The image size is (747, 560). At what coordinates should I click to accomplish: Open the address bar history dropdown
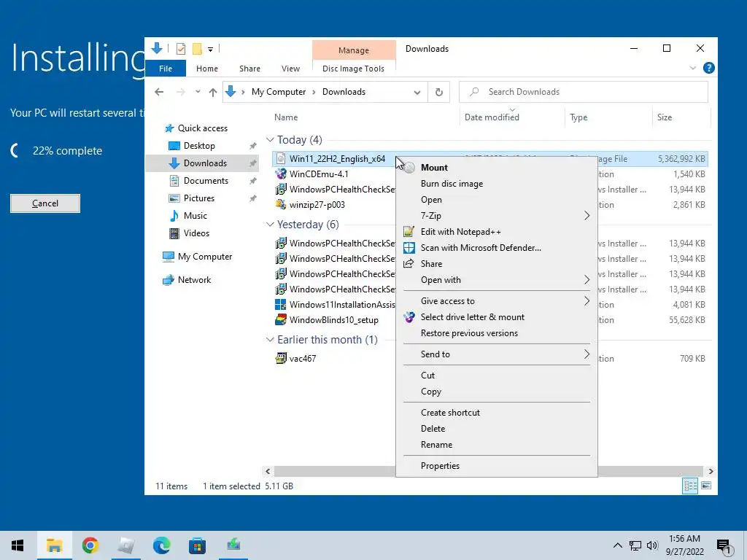(417, 93)
